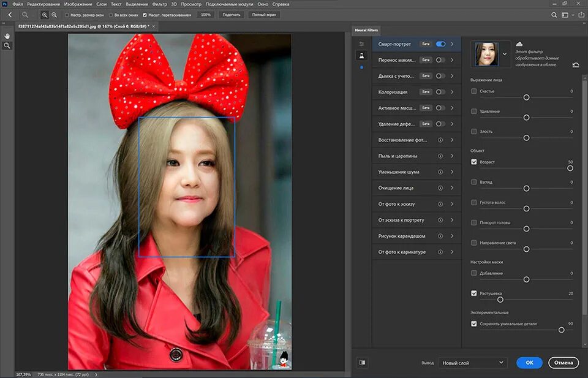Click the Растушевка slider handle
The height and width of the screenshot is (378, 588).
click(x=500, y=300)
